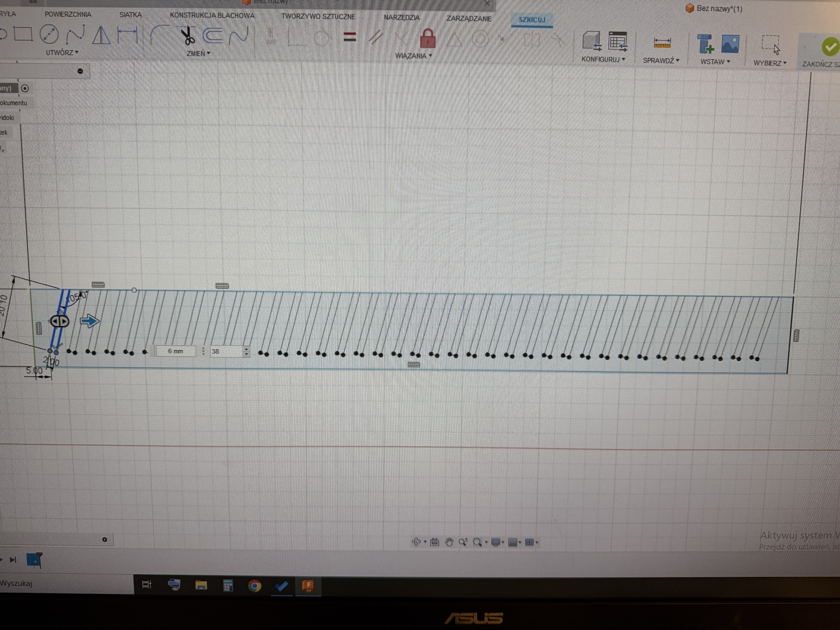This screenshot has height=630, width=840.
Task: Open the ZMIEŃ dropdown menu
Action: click(198, 54)
